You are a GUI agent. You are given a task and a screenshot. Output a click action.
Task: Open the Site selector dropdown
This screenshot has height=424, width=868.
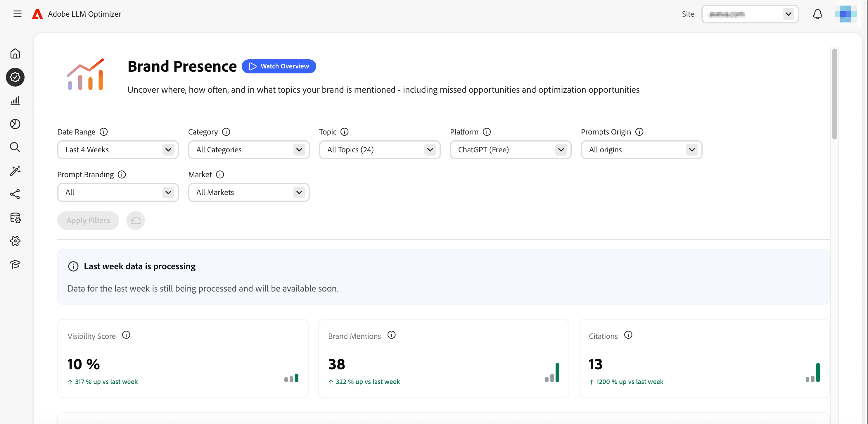pyautogui.click(x=750, y=14)
